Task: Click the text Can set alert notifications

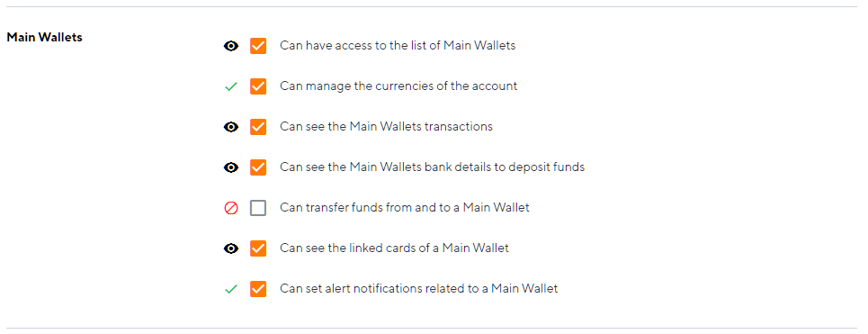Action: (418, 289)
